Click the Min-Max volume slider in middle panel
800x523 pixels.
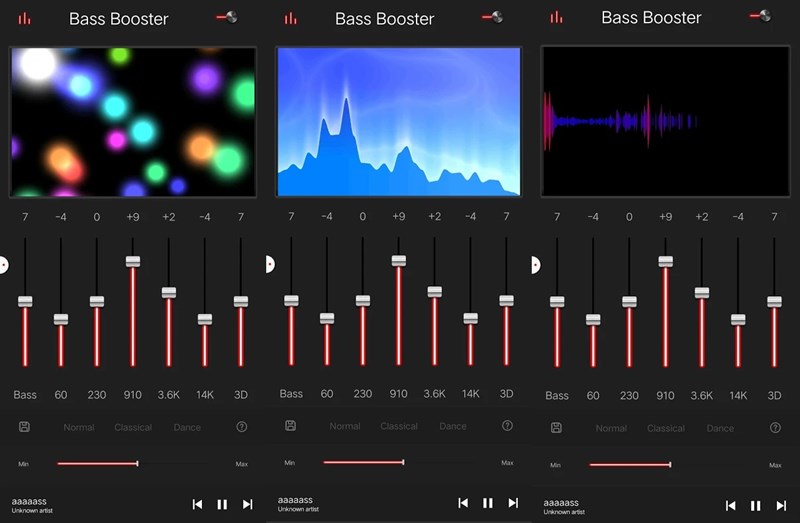click(399, 462)
